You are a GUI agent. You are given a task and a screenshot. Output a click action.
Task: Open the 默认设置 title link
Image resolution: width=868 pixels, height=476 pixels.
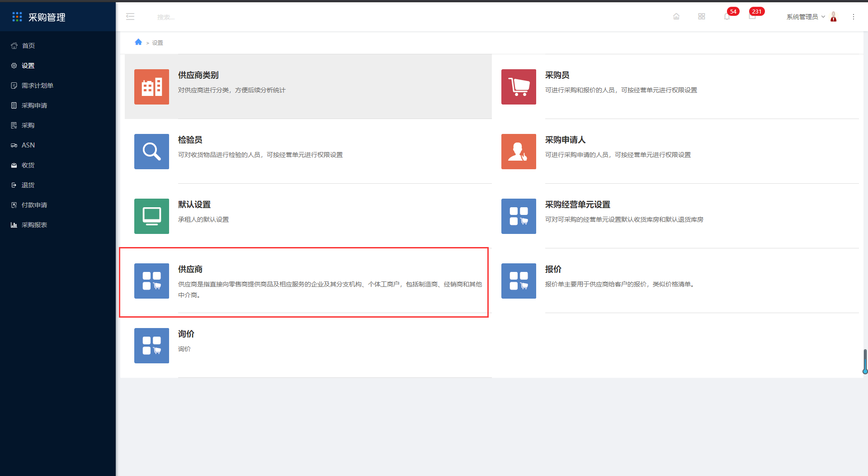pos(194,205)
